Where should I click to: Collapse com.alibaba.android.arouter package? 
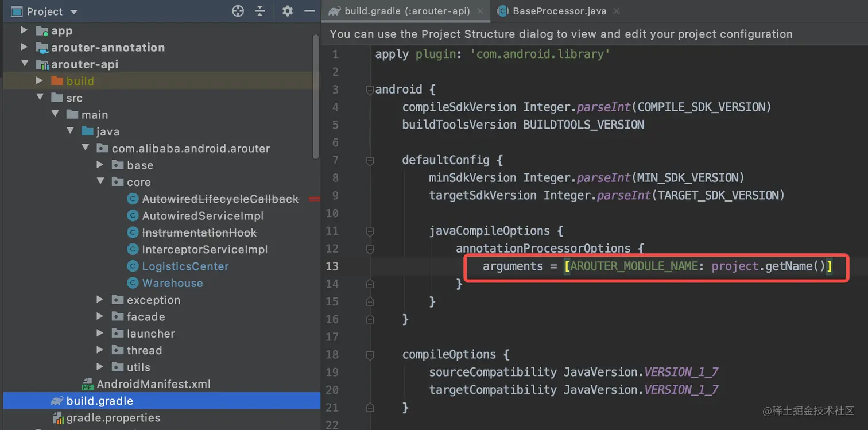pos(86,148)
